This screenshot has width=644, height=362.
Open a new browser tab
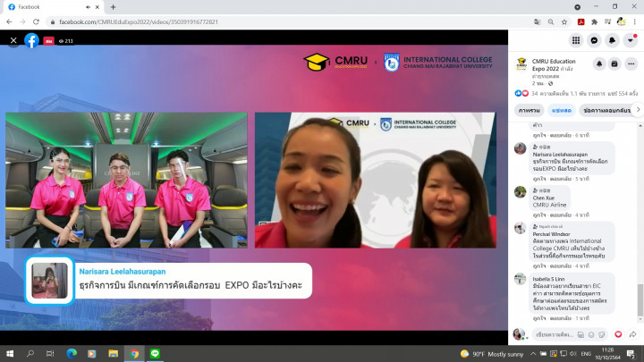[x=113, y=7]
